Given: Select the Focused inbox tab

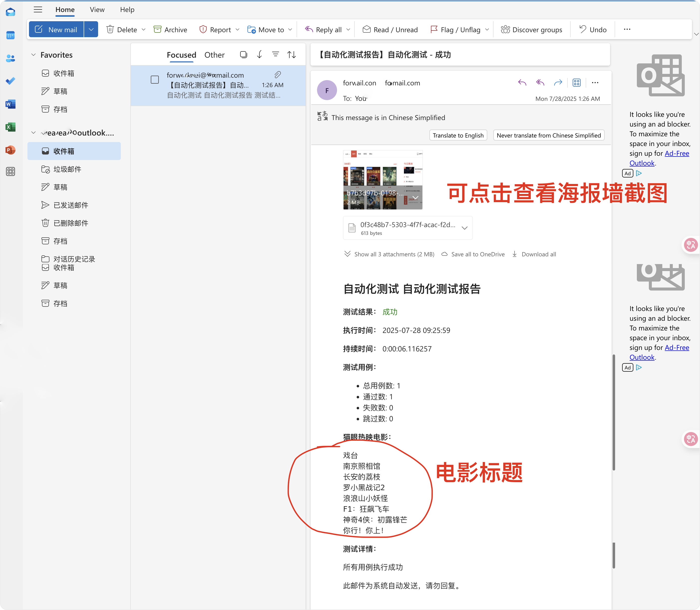Looking at the screenshot, I should click(181, 55).
